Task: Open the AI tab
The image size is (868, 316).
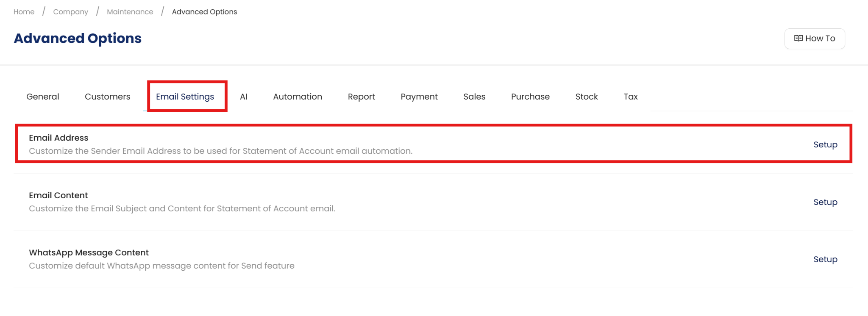Action: (244, 97)
